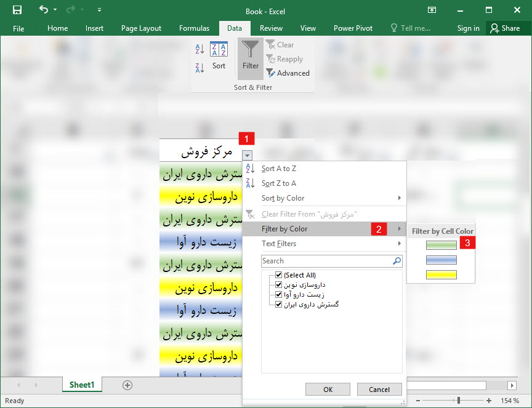Screen dimensions: 532x408
Task: Click the zoom out minus button
Action: [x=418, y=401]
